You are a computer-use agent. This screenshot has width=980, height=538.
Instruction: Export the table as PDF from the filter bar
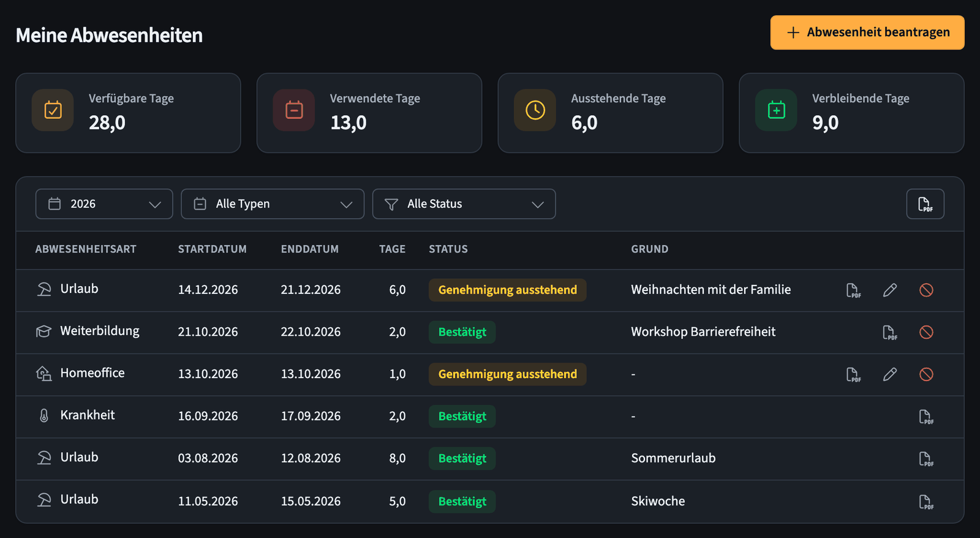(x=925, y=204)
